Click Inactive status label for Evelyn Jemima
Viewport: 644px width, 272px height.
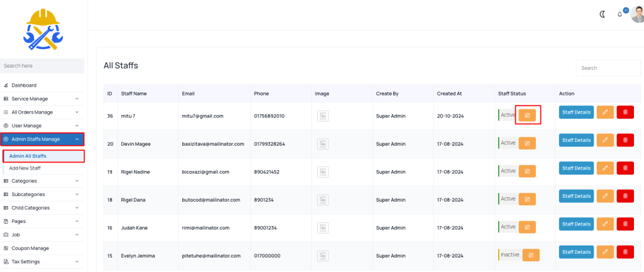pos(509,255)
